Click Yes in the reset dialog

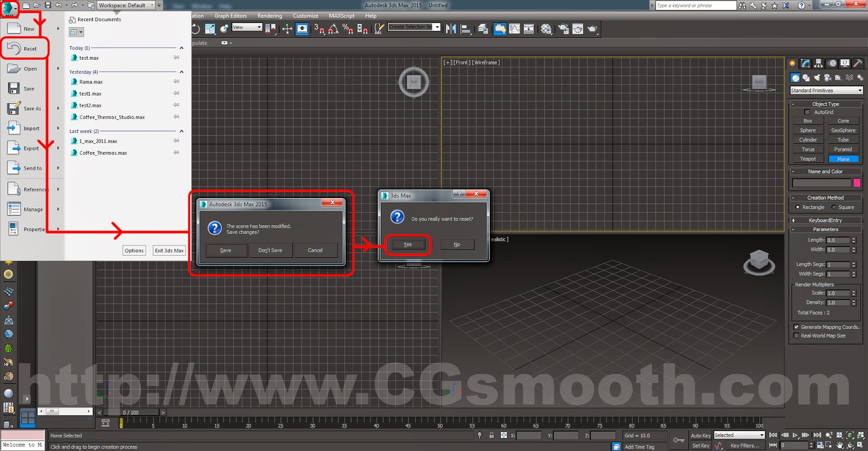pyautogui.click(x=407, y=245)
